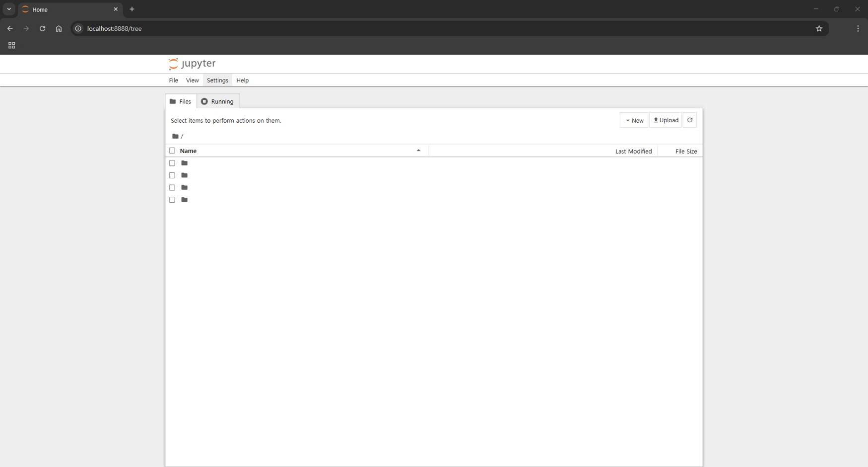Click the root folder breadcrumb icon
This screenshot has width=868, height=467.
point(175,136)
